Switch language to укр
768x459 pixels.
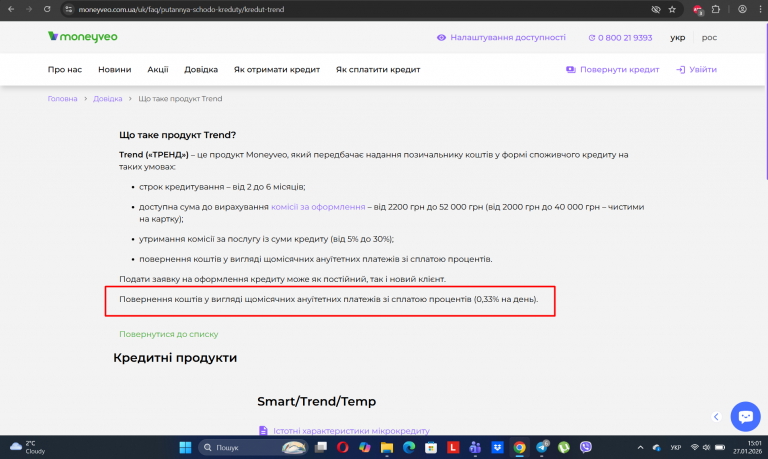[x=677, y=38]
